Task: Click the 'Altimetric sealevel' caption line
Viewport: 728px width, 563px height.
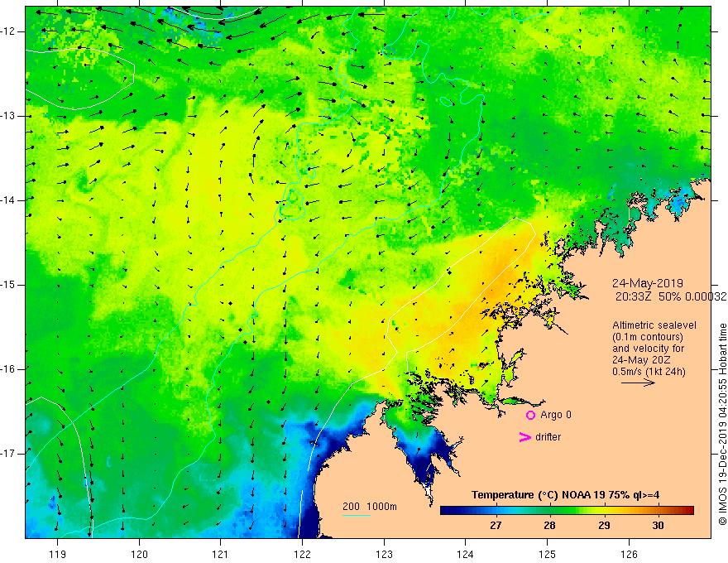Action: coord(654,325)
